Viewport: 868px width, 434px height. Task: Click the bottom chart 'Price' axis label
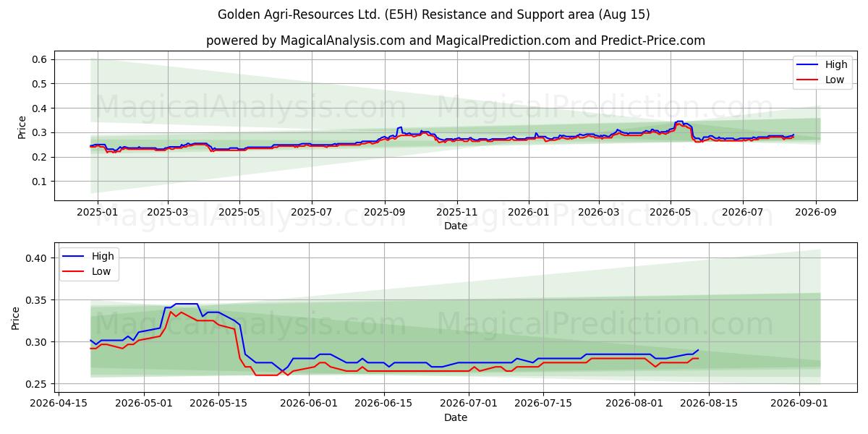16,318
